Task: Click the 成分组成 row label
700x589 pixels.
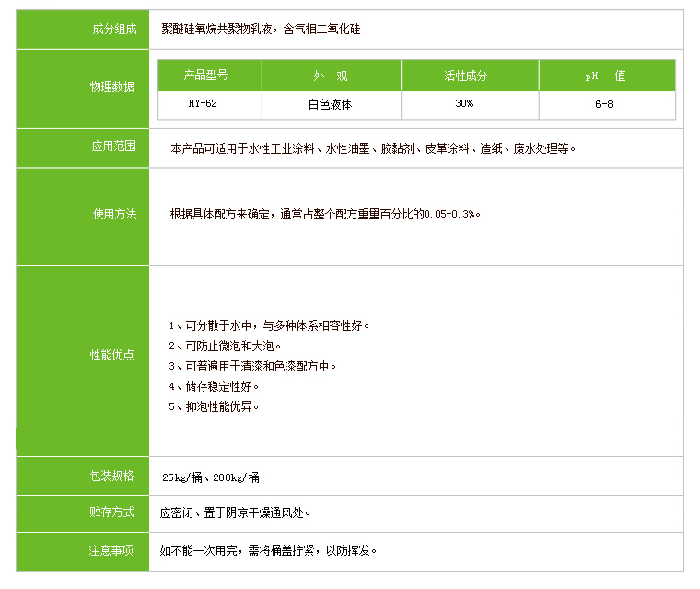Action: [x=114, y=29]
